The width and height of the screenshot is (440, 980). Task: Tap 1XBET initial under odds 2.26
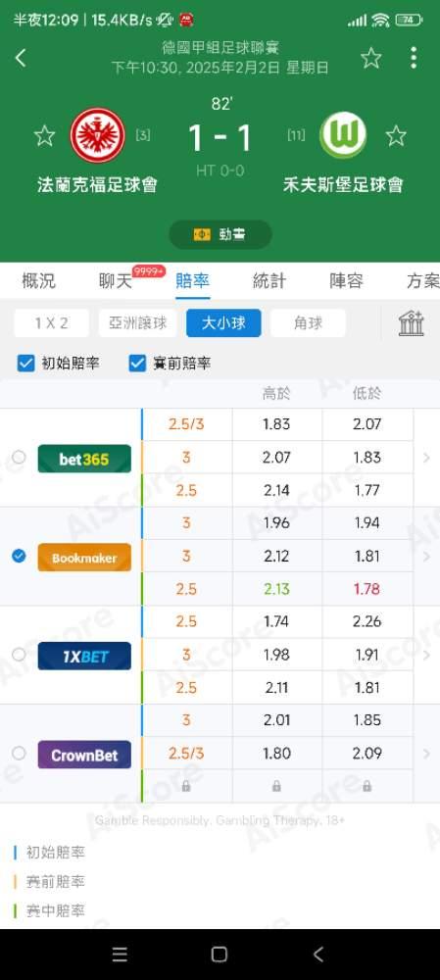tap(367, 622)
